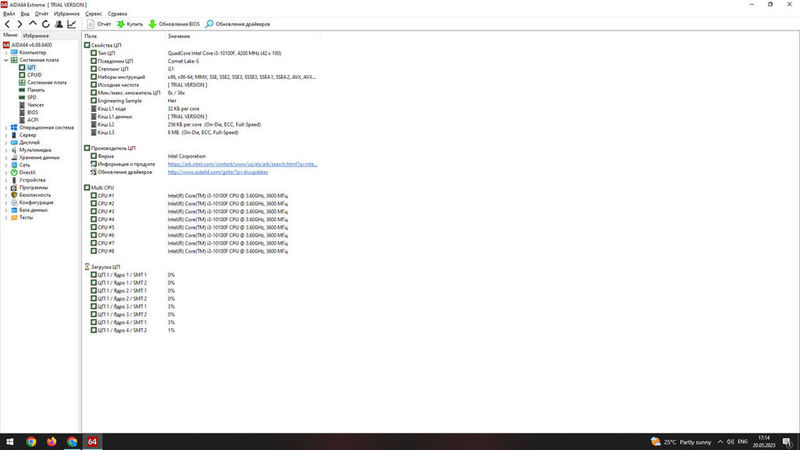This screenshot has height=450, width=800.
Task: Select the ЦП 1 / Ядро 4 / SMT 2 row
Action: click(202, 330)
